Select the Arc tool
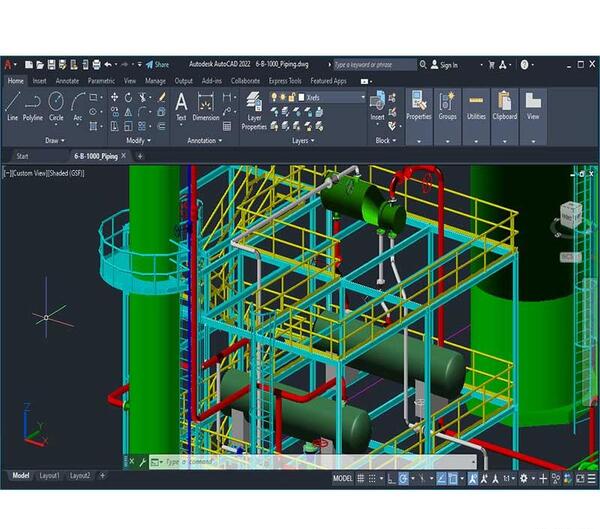 [x=78, y=107]
